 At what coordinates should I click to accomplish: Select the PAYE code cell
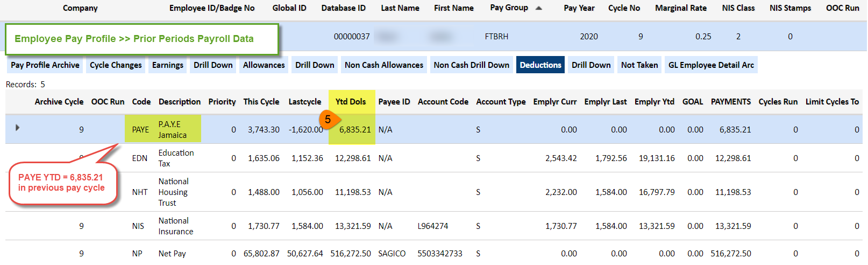pos(140,130)
